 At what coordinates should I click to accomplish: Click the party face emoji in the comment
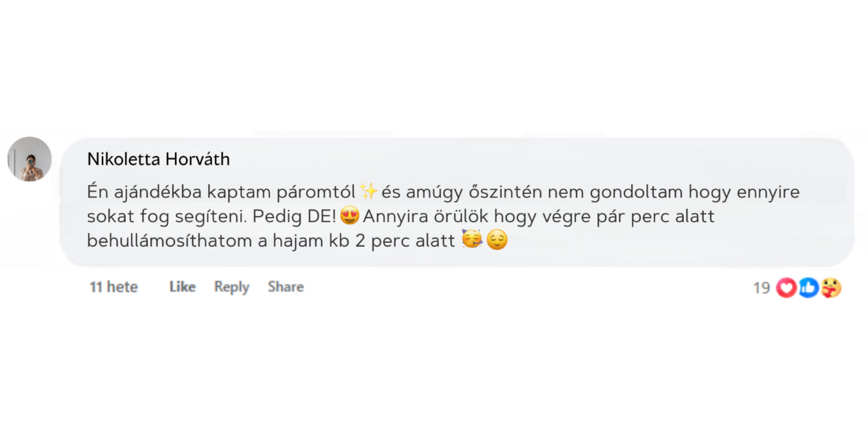point(472,240)
